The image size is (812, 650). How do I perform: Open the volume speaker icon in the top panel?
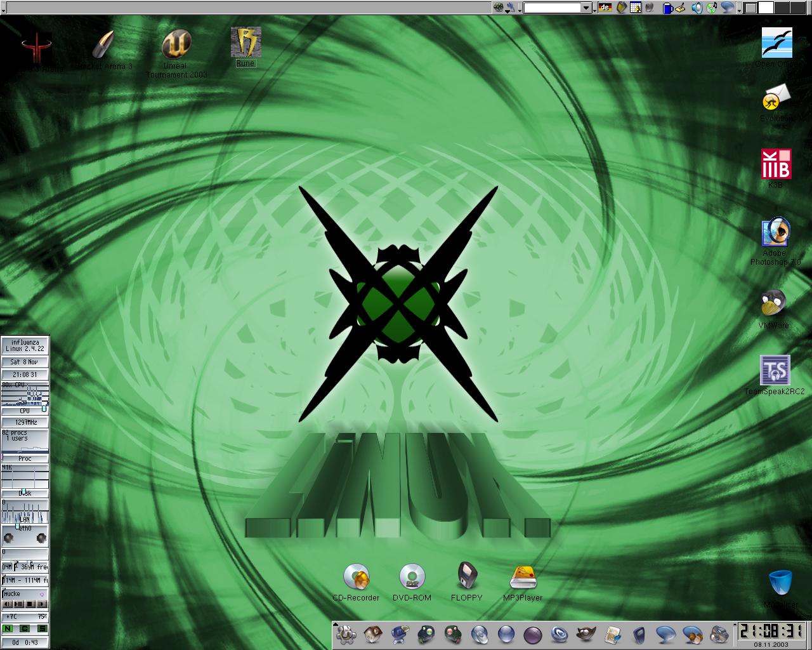point(696,8)
